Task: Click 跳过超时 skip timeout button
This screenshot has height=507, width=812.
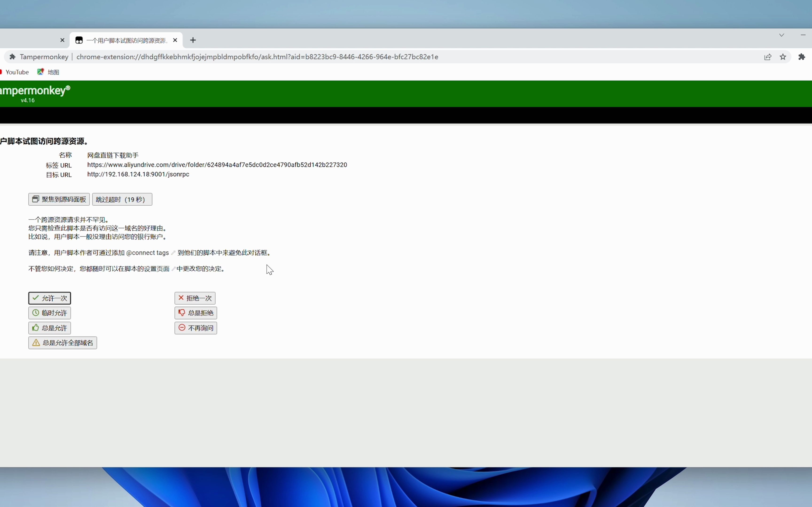Action: (x=122, y=200)
